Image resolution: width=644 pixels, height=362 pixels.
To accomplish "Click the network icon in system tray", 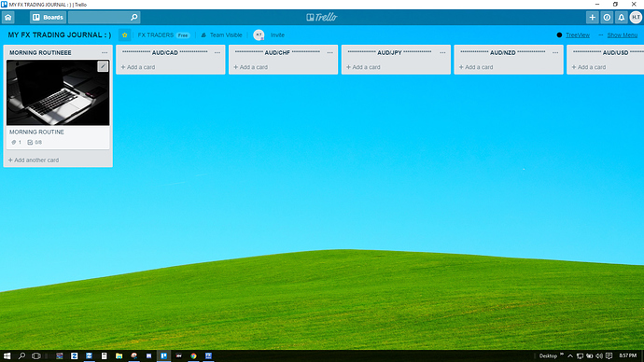I will [x=580, y=355].
